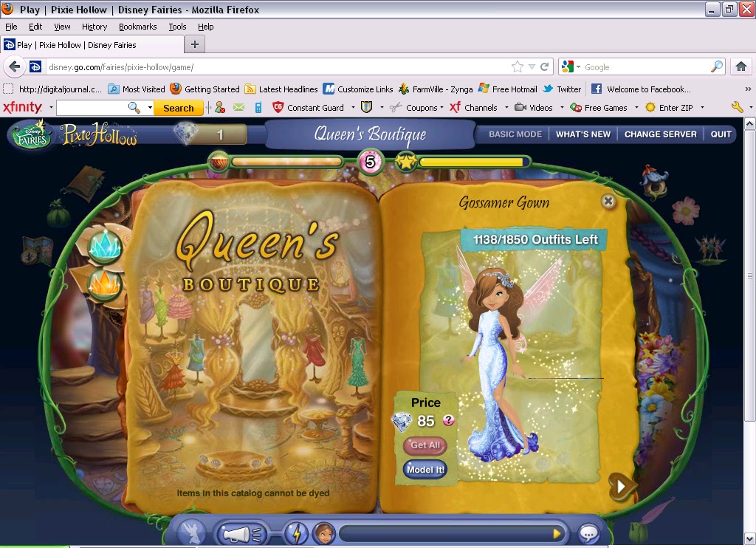
Task: Open Latest Headlines feed
Action: point(281,89)
